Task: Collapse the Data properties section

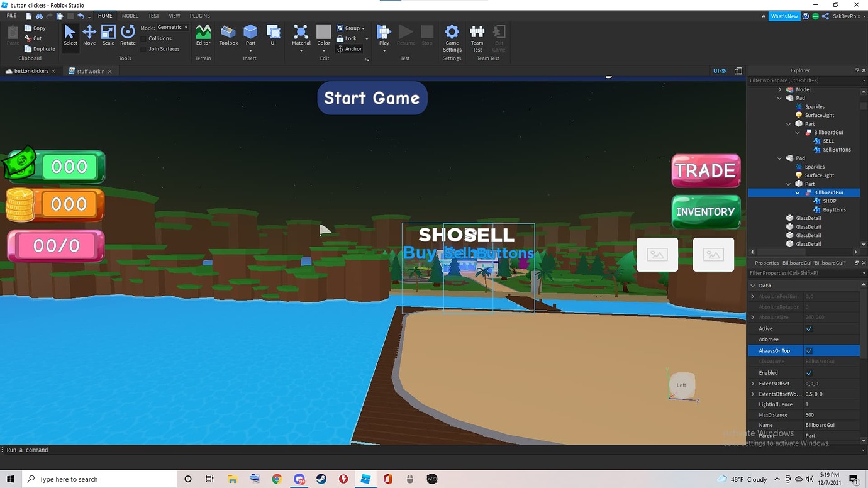Action: (x=753, y=286)
